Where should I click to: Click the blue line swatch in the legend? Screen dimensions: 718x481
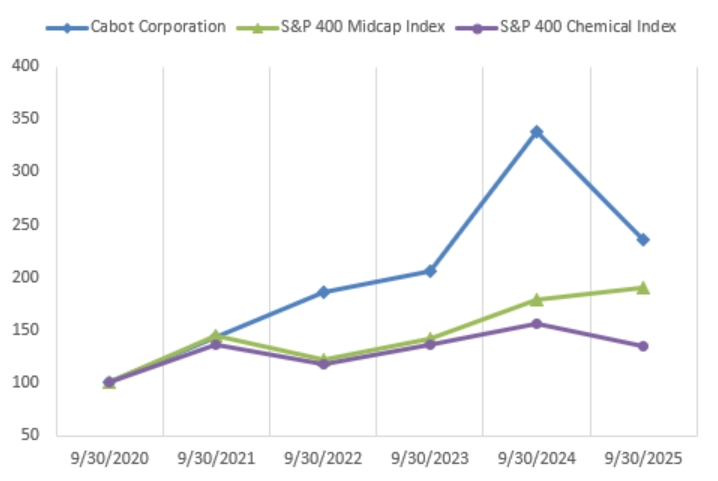(x=66, y=27)
